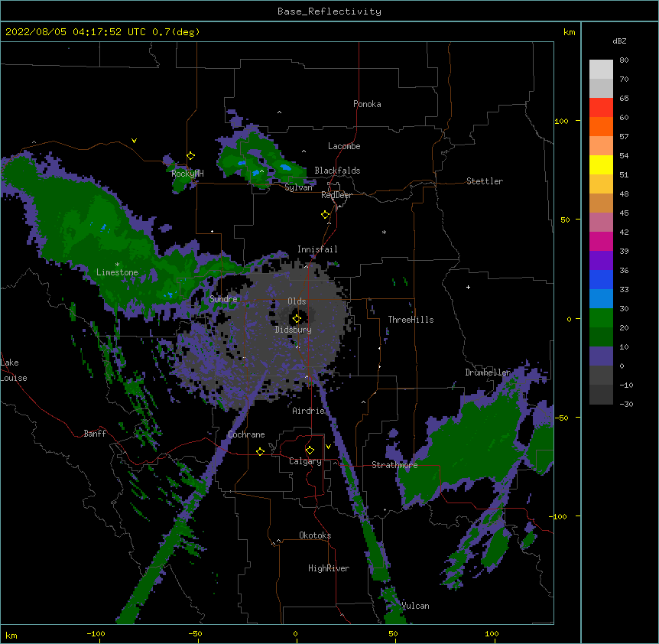Click the Didsbury city label
The width and height of the screenshot is (659, 644).
click(294, 330)
